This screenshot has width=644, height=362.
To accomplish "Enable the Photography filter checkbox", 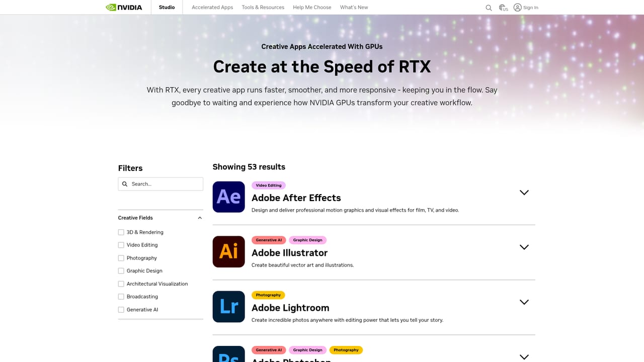I will 121,258.
